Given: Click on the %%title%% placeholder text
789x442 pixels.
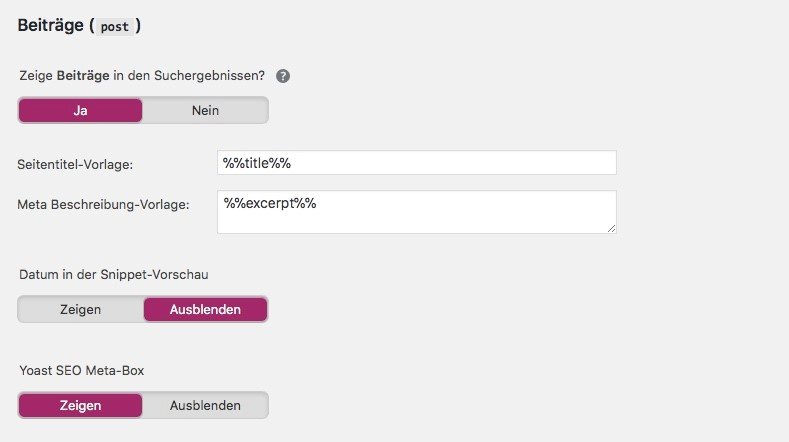Looking at the screenshot, I should click(x=257, y=163).
